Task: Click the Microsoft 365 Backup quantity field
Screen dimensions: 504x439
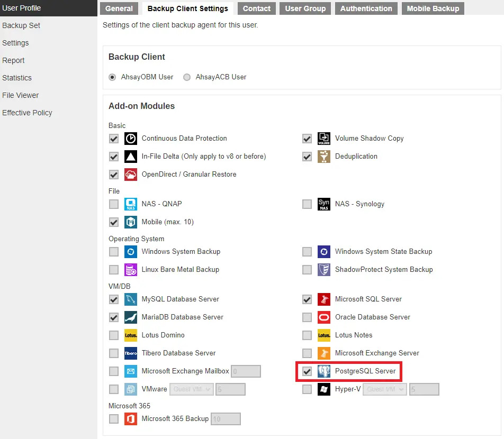Action: 226,419
